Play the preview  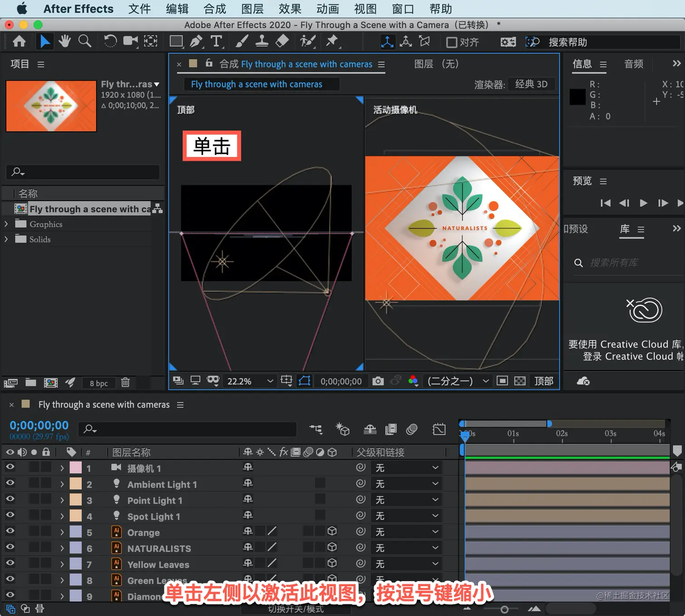pos(643,203)
